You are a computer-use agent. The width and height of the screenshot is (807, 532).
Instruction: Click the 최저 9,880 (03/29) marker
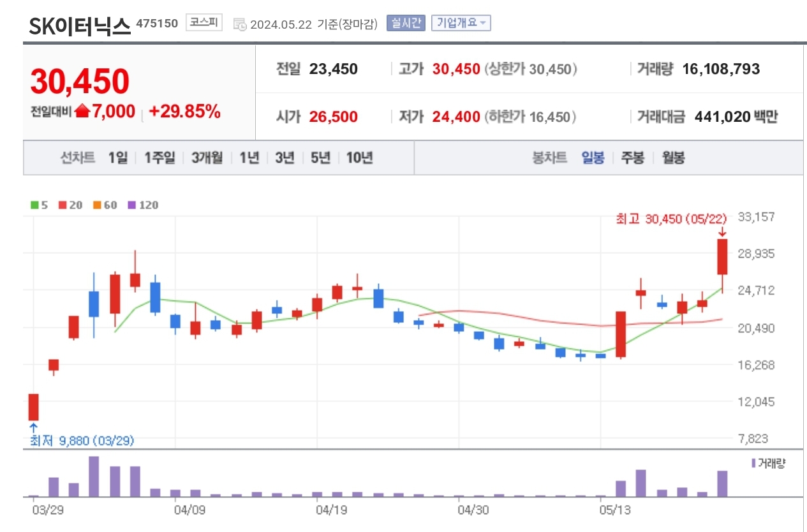[x=82, y=441]
